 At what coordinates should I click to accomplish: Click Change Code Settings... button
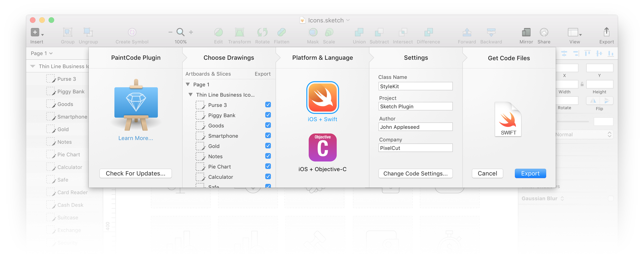click(x=415, y=174)
